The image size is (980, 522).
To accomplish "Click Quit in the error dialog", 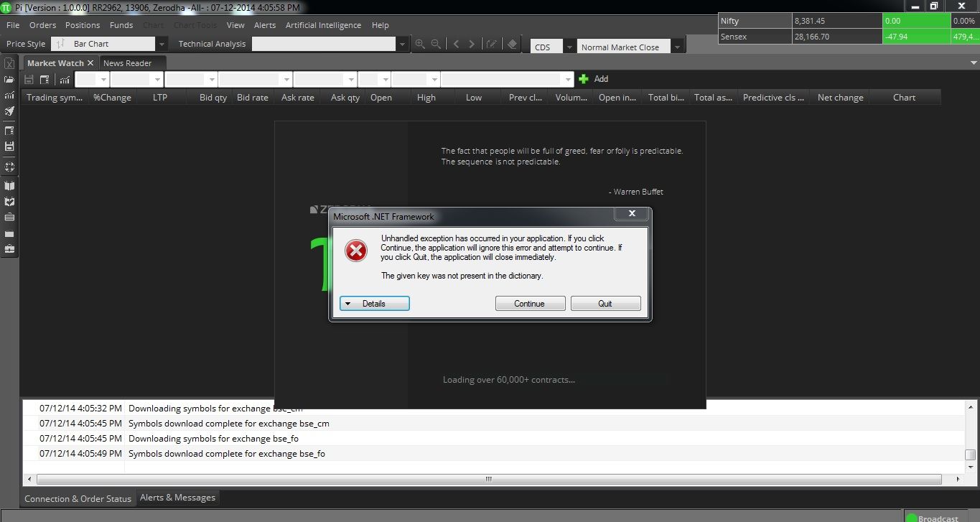I will [x=605, y=304].
